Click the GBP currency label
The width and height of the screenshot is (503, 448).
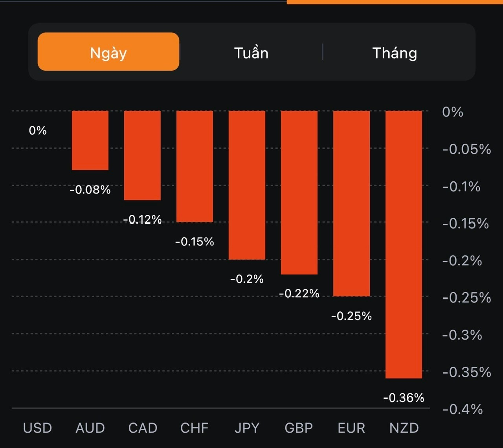299,428
